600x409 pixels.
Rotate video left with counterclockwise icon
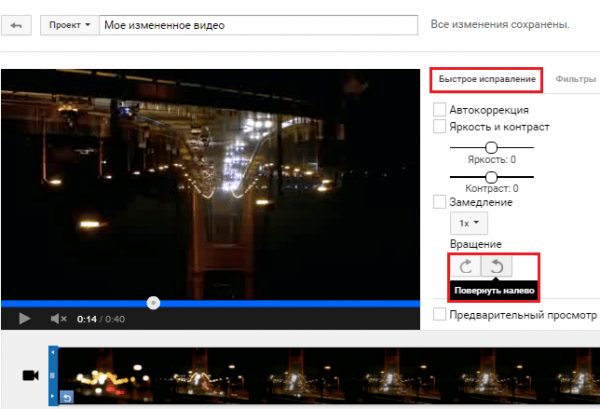[x=496, y=266]
